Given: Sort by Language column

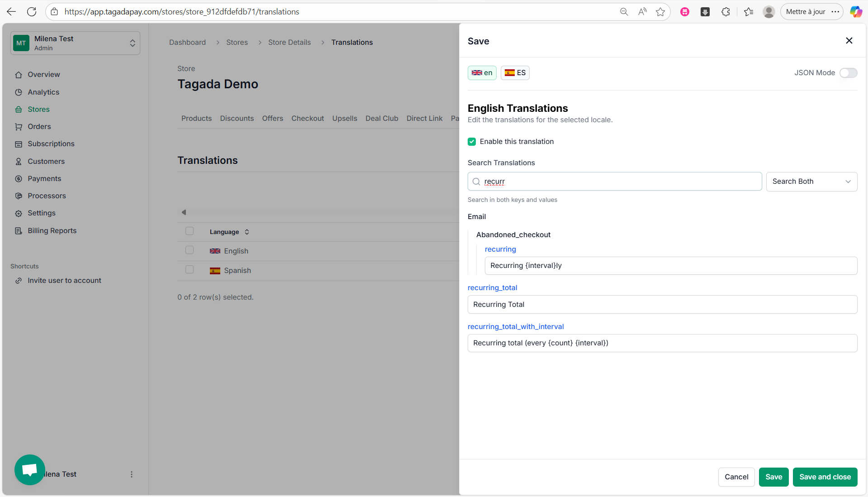Looking at the screenshot, I should pos(229,232).
